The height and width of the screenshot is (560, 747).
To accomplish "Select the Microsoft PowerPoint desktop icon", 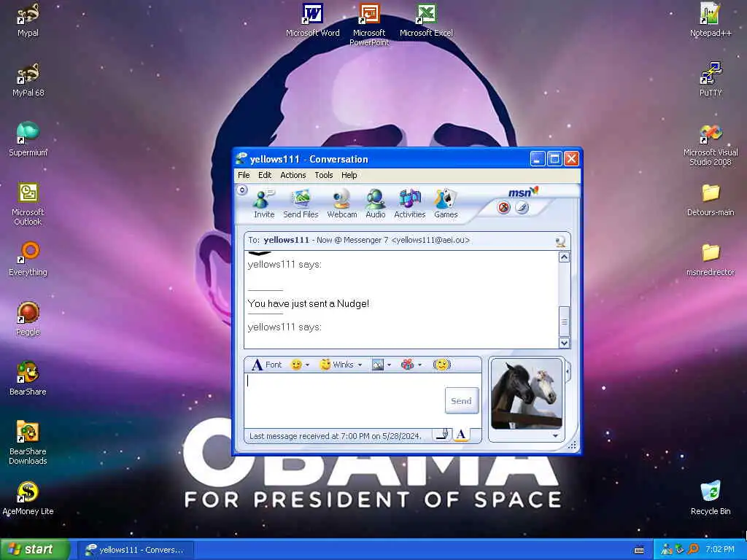I will (x=369, y=25).
